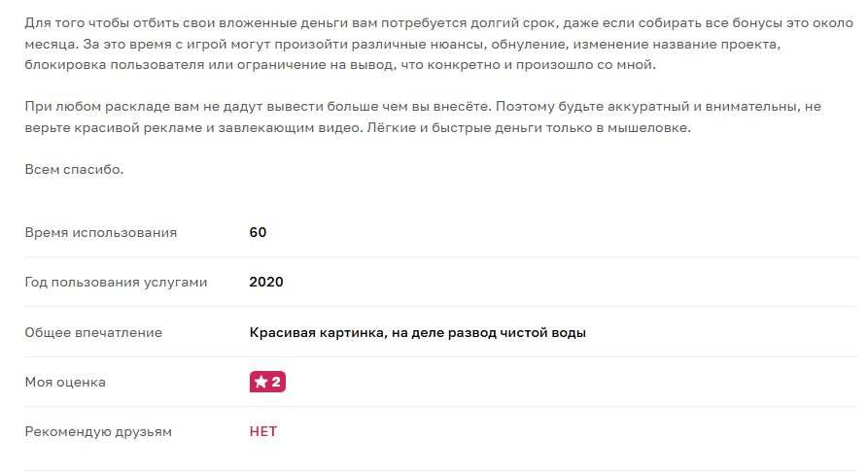This screenshot has width=868, height=472.
Task: Click the "Год пользования услугами" label
Action: pyautogui.click(x=116, y=283)
